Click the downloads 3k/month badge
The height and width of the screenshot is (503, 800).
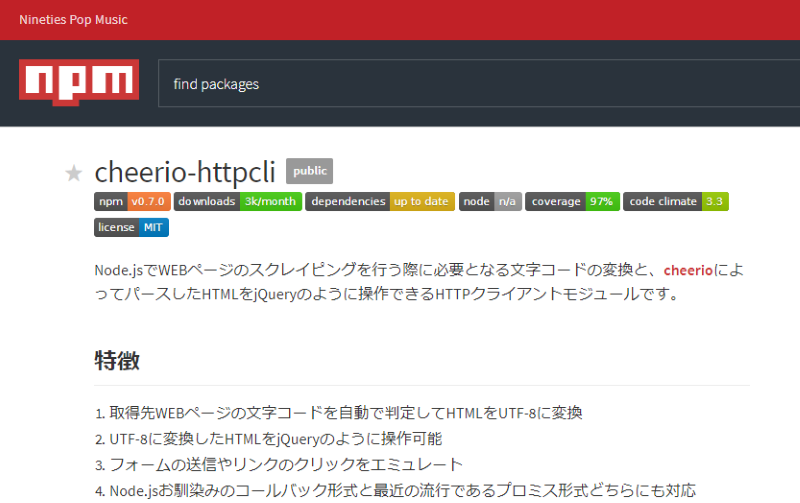coord(238,202)
